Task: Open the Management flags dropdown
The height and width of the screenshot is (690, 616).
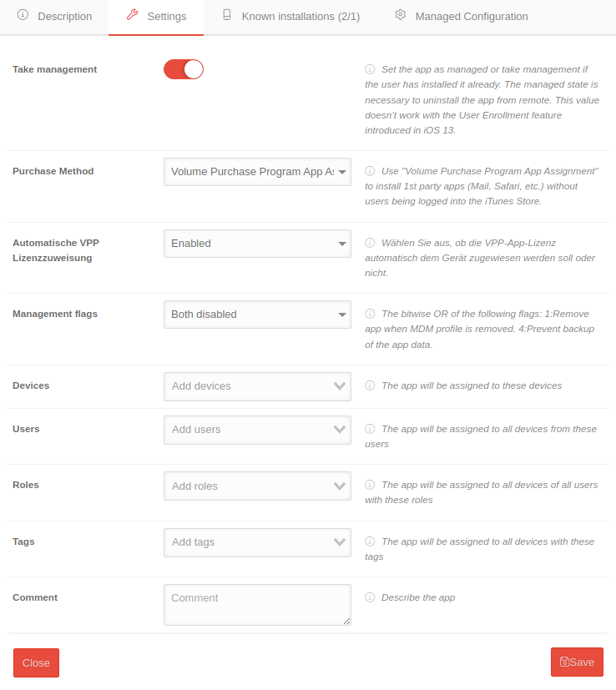Action: [x=257, y=315]
